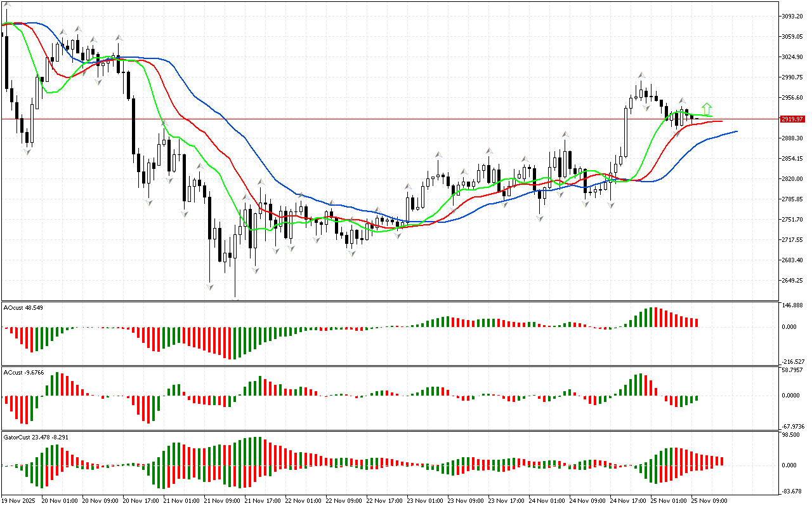The image size is (812, 508).
Task: Select the 21 Nov 17:00 time label
Action: tap(263, 501)
